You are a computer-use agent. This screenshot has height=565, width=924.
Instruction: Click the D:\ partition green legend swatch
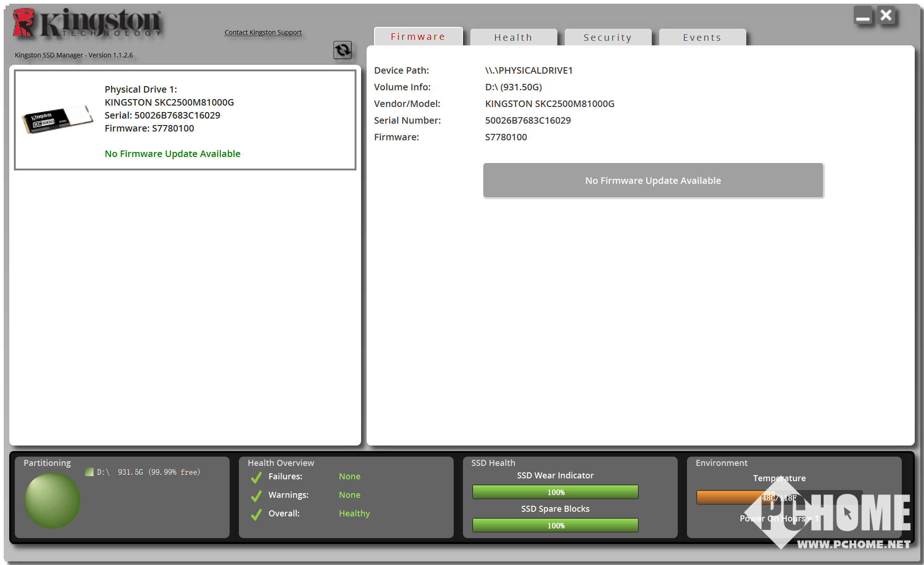click(89, 472)
